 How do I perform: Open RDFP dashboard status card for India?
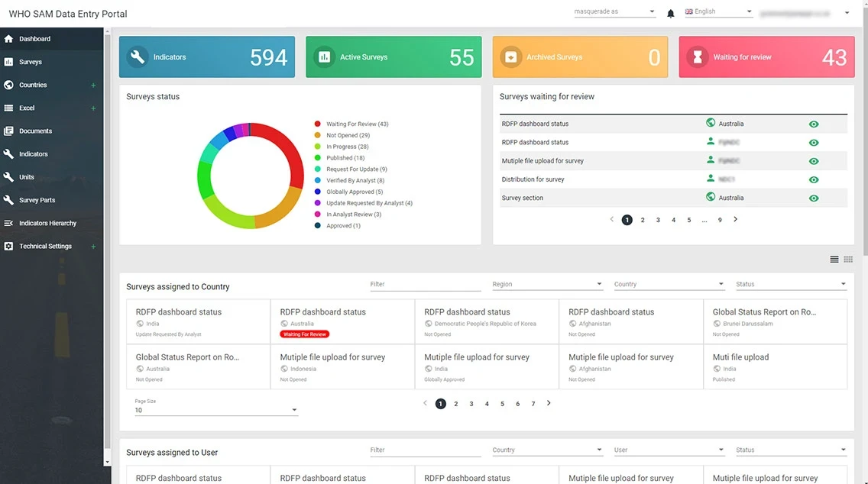pos(198,322)
